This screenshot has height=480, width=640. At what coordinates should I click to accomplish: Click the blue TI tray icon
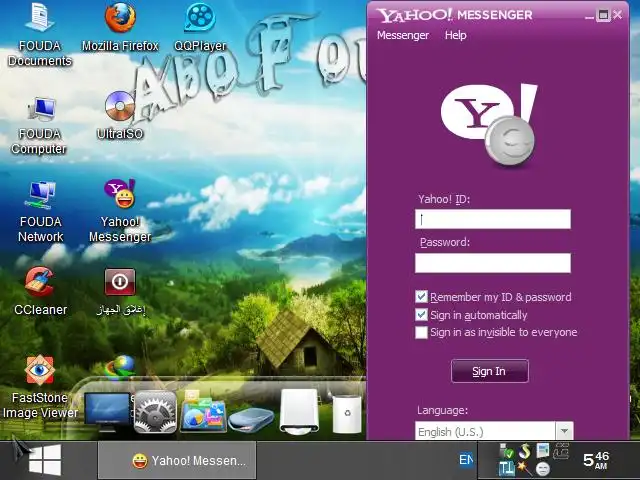coord(507,469)
